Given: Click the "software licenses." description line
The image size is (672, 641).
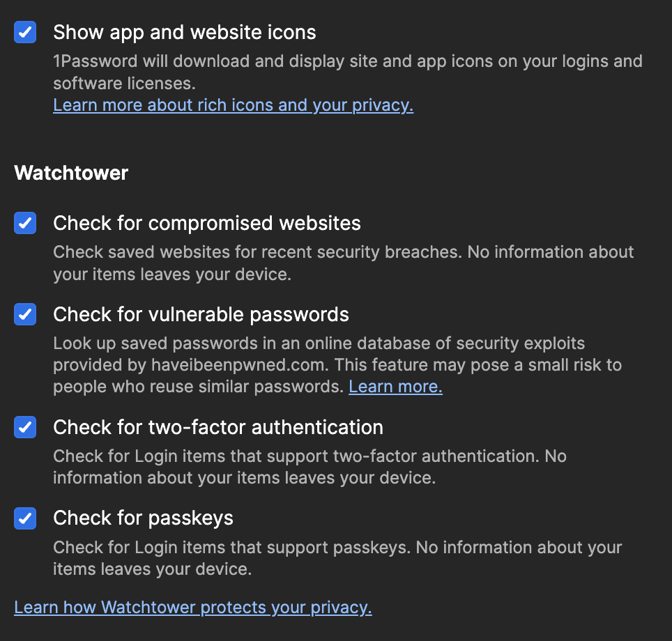Looking at the screenshot, I should [x=124, y=84].
